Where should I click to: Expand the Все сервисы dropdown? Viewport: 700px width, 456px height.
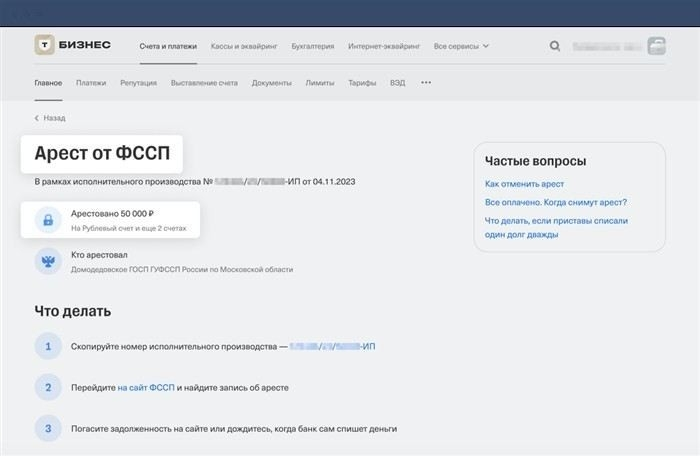pos(461,46)
